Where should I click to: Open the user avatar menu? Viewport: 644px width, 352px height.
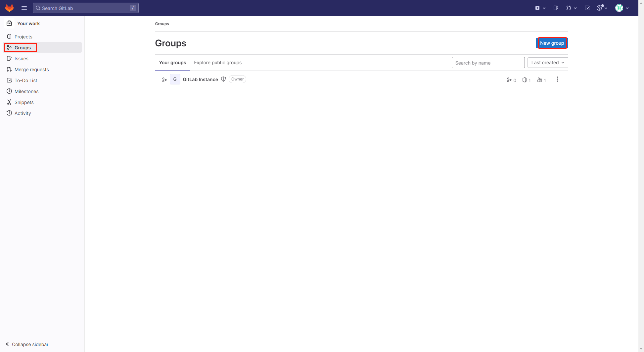coord(622,8)
